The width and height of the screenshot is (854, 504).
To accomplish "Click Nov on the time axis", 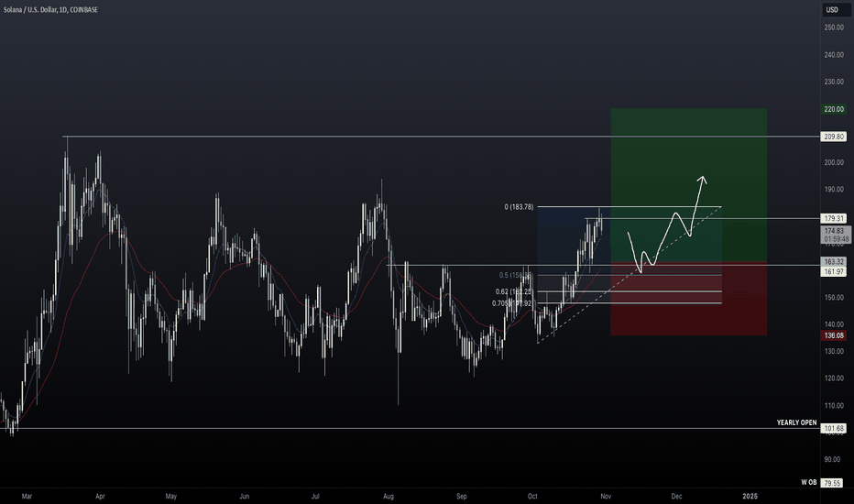I will (605, 497).
